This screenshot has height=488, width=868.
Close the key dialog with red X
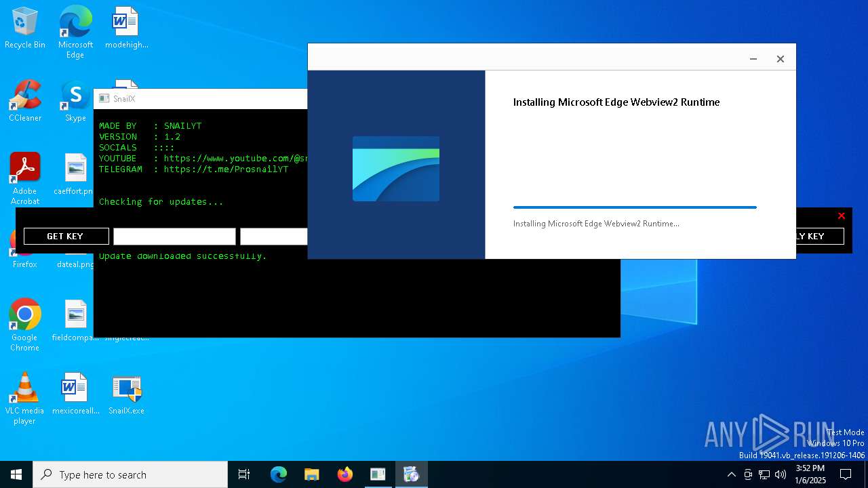pyautogui.click(x=842, y=216)
